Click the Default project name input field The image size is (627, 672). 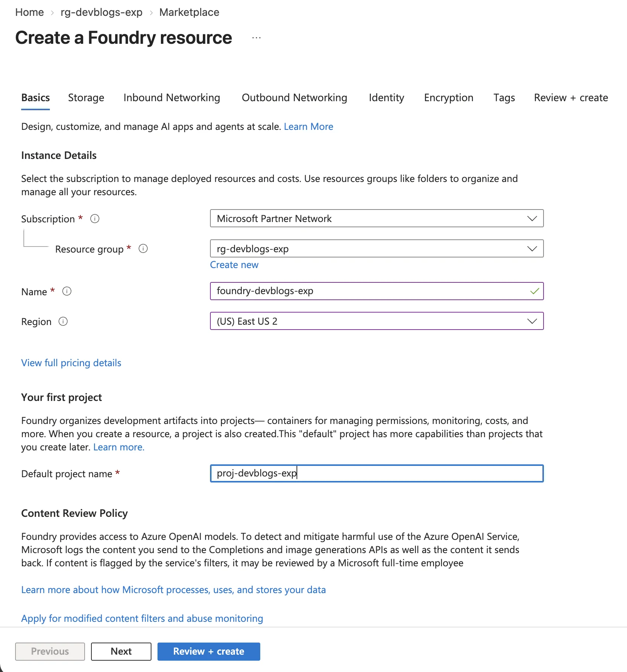point(377,473)
